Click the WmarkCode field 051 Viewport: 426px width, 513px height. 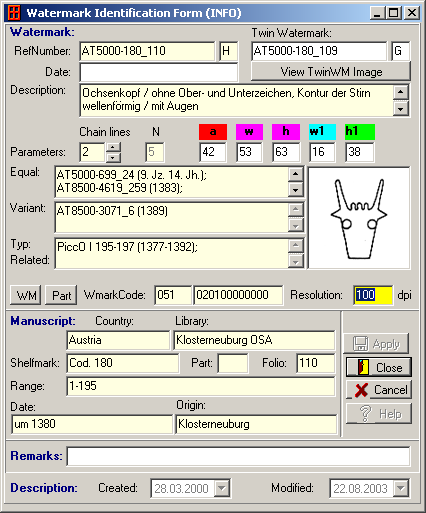tap(173, 295)
